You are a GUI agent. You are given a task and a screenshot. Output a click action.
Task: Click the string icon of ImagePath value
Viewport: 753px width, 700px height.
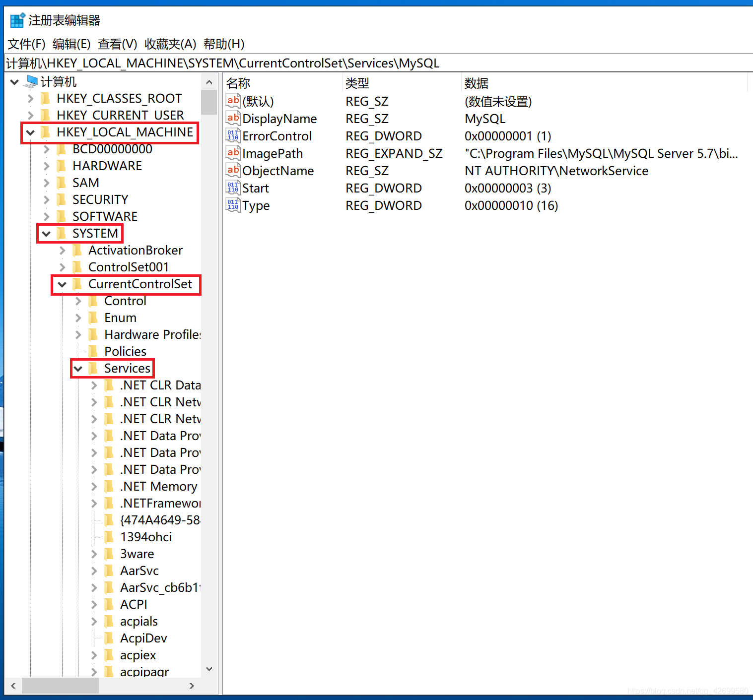coord(233,153)
